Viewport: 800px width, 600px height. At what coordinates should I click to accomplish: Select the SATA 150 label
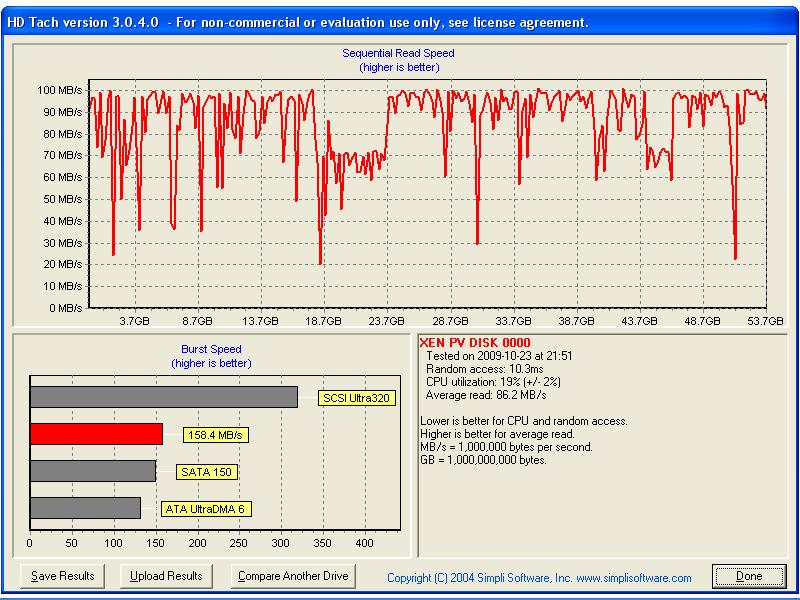(207, 472)
